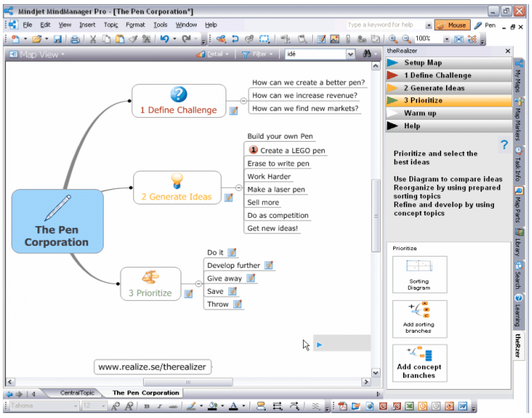Click the font color A swatch
Screen dimensions: 532x418
click(x=233, y=406)
